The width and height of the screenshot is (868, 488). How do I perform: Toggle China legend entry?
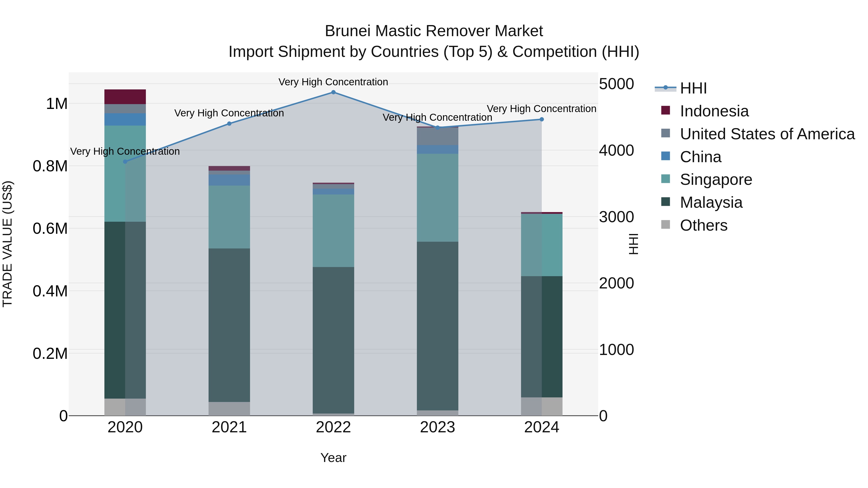(x=691, y=157)
